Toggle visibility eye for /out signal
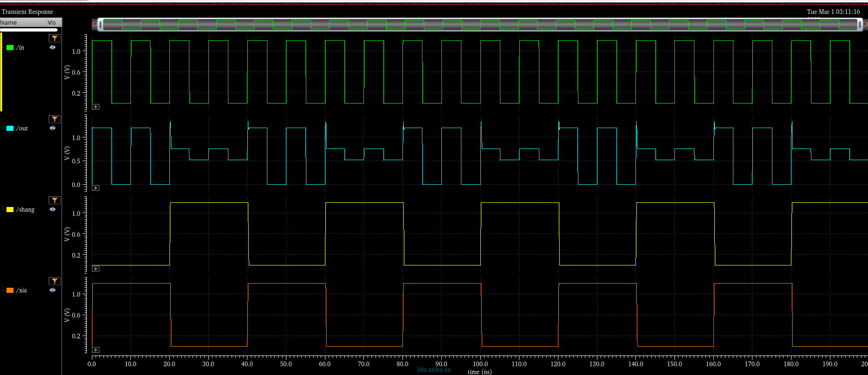The width and height of the screenshot is (868, 375). point(52,128)
